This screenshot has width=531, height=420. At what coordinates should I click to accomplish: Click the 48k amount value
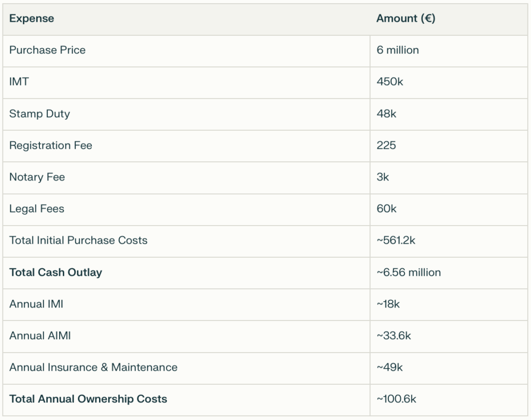click(x=386, y=114)
